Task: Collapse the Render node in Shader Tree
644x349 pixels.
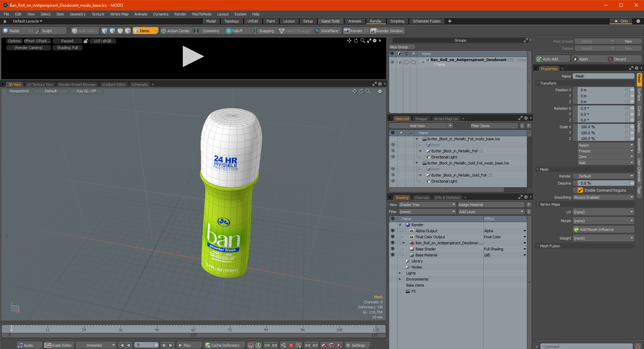Action: click(x=400, y=225)
